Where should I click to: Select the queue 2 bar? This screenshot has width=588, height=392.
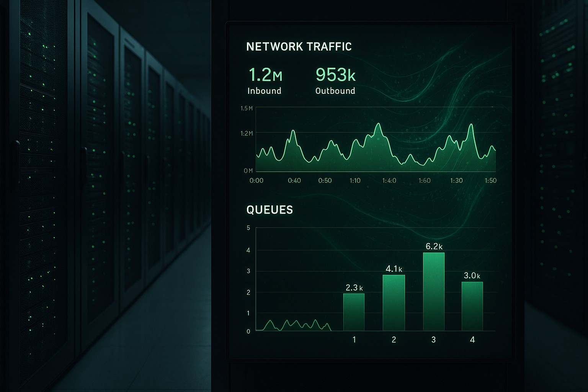[394, 302]
